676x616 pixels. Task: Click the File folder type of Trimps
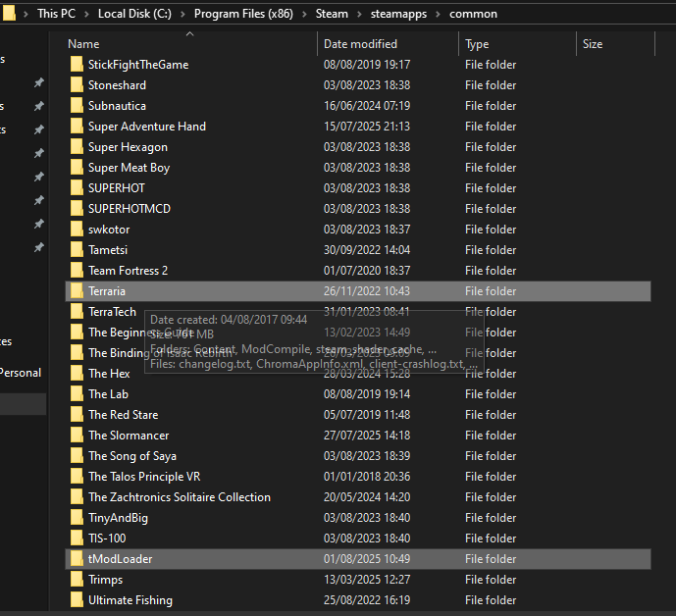pos(491,580)
